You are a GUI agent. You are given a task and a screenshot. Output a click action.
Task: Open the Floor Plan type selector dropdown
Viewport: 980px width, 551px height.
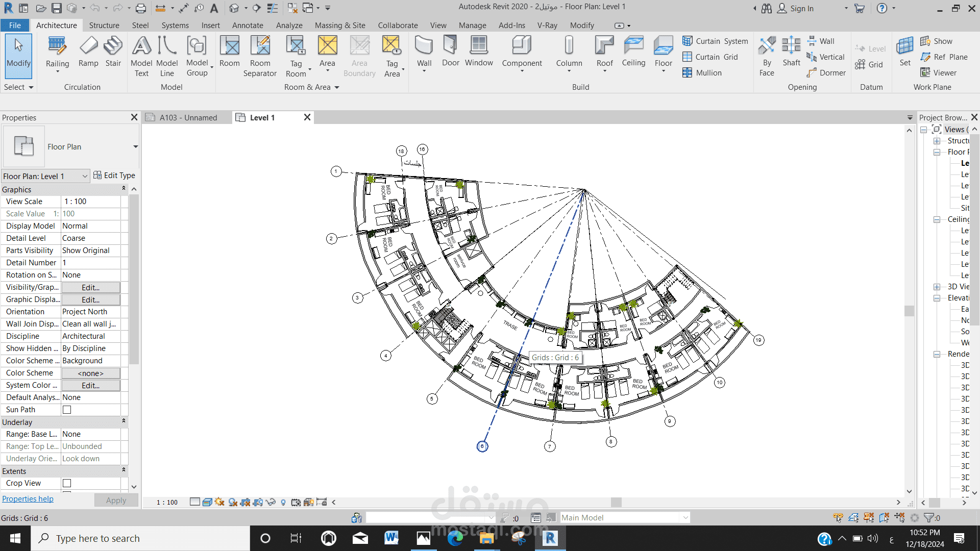[135, 147]
